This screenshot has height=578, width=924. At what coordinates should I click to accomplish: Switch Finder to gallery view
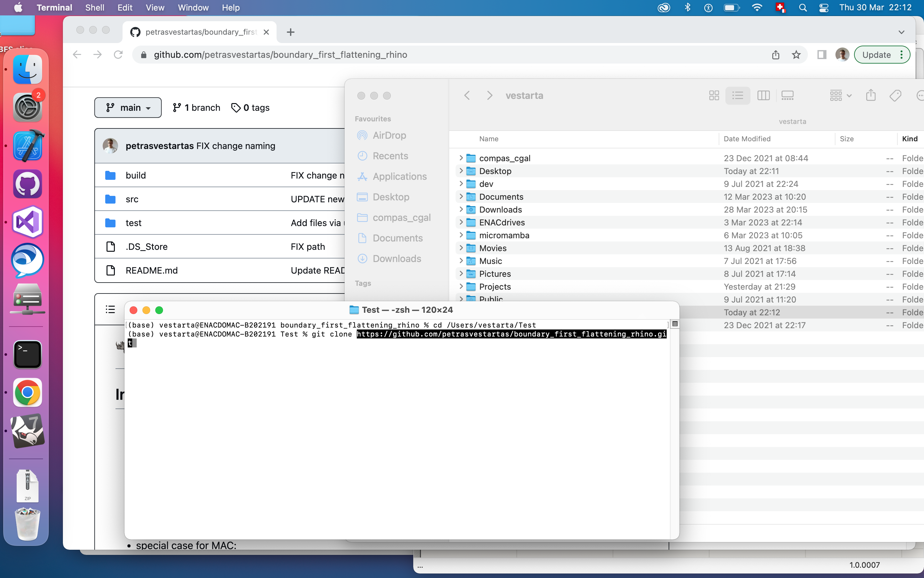click(x=787, y=95)
